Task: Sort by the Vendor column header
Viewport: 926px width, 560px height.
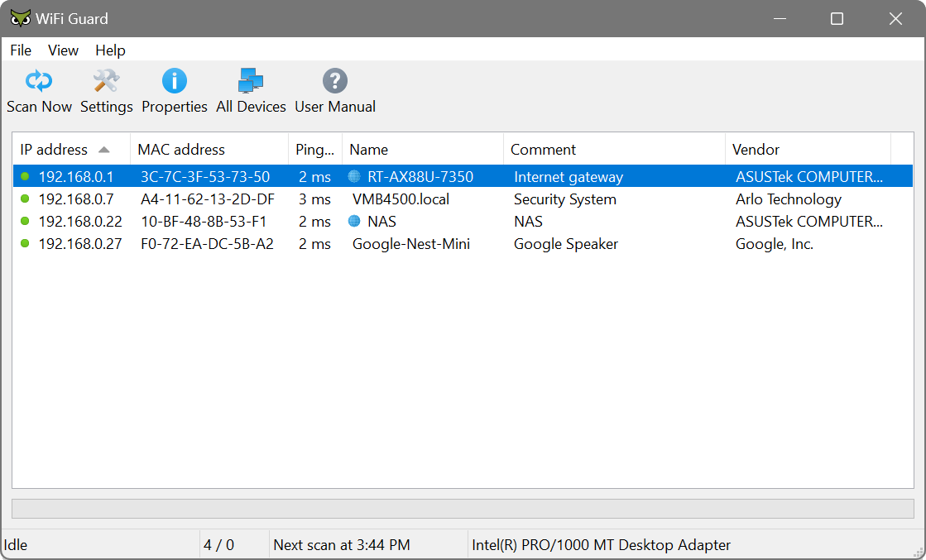Action: 808,149
